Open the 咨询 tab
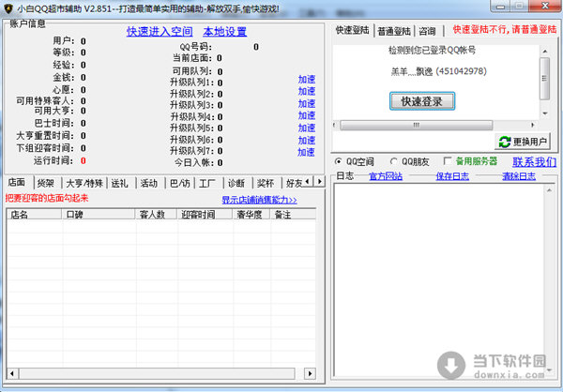Image resolution: width=563 pixels, height=392 pixels. [427, 32]
